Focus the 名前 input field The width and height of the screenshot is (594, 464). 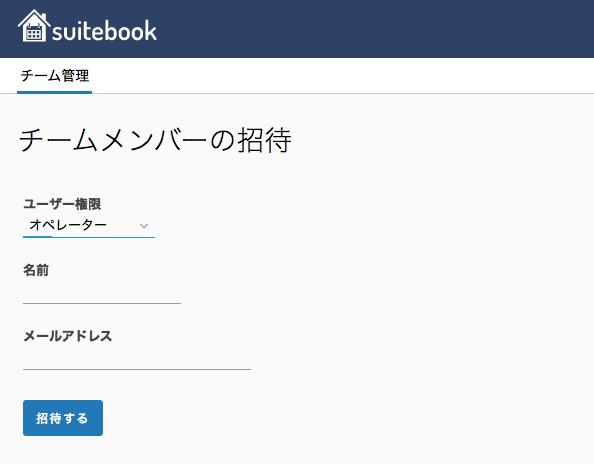click(102, 293)
